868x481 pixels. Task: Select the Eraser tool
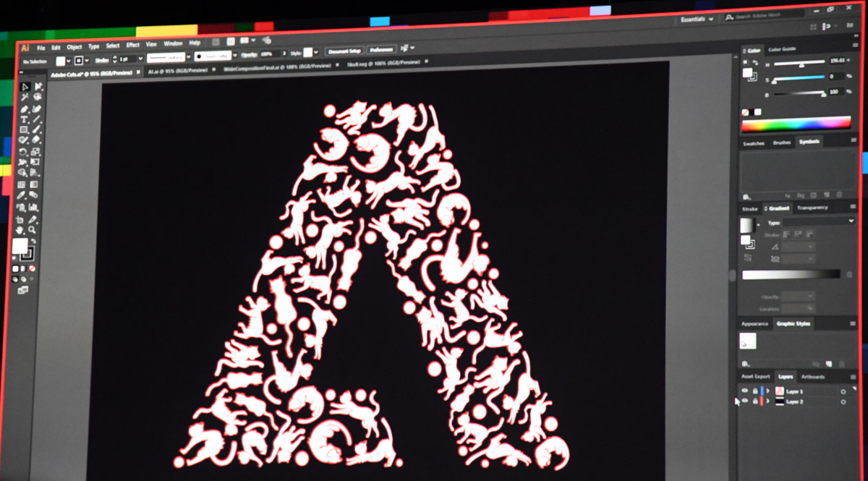[x=35, y=140]
